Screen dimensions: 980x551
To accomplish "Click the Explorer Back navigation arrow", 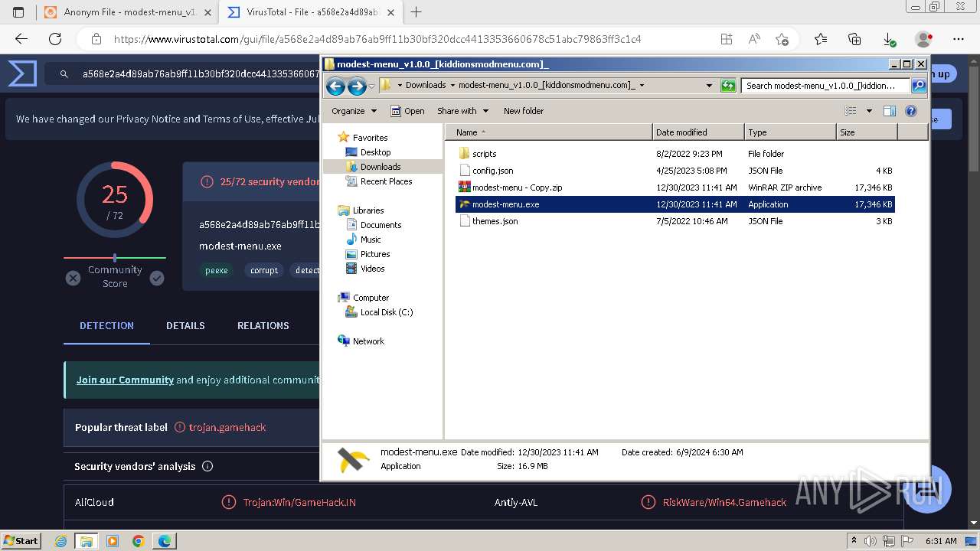I will click(335, 86).
